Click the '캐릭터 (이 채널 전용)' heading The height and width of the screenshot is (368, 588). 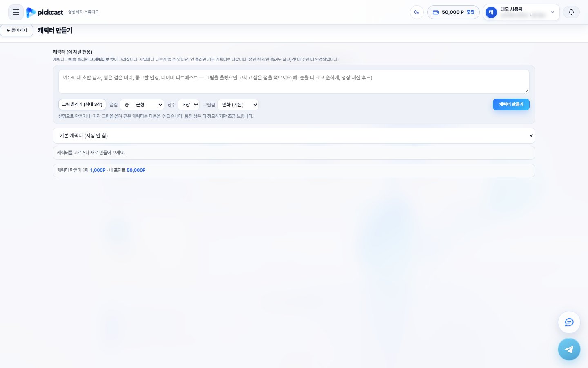tap(73, 52)
